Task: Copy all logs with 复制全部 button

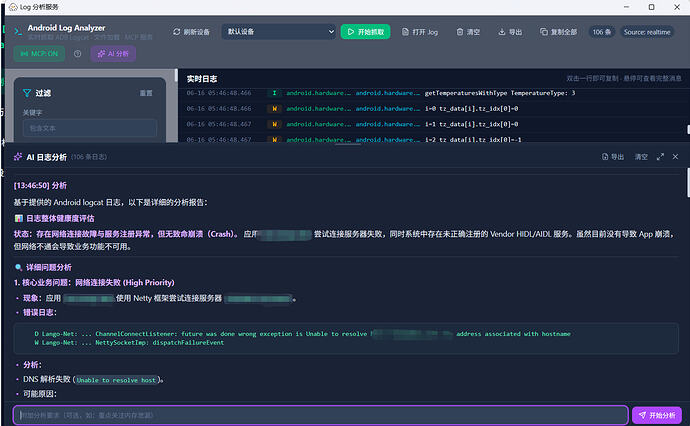Action: pos(558,32)
